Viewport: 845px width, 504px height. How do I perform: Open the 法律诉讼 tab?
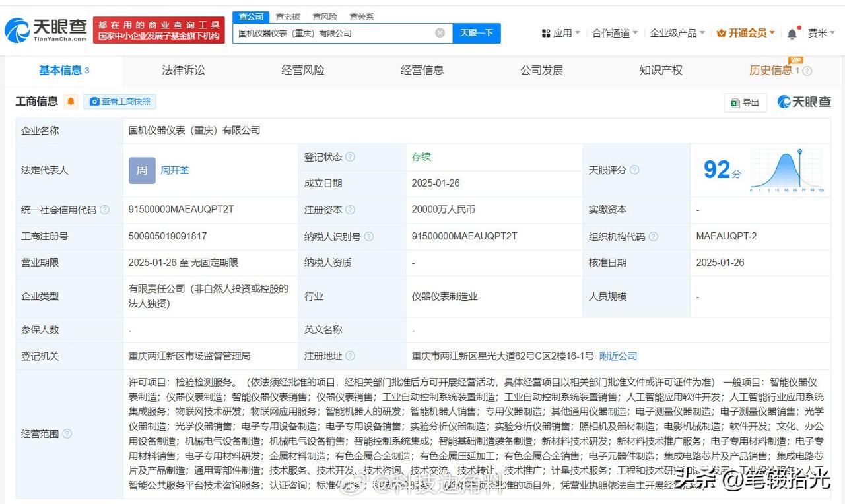click(184, 71)
